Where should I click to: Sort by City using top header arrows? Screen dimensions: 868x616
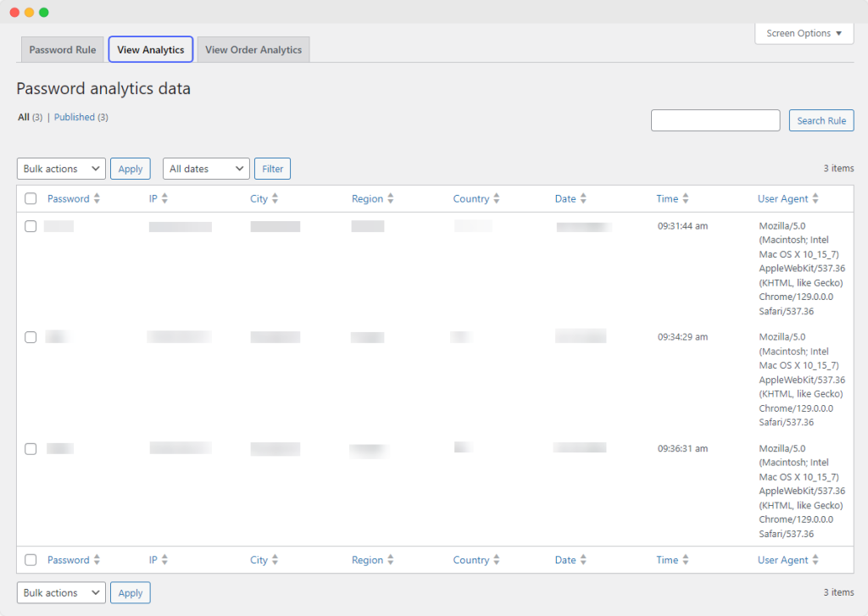tap(275, 199)
